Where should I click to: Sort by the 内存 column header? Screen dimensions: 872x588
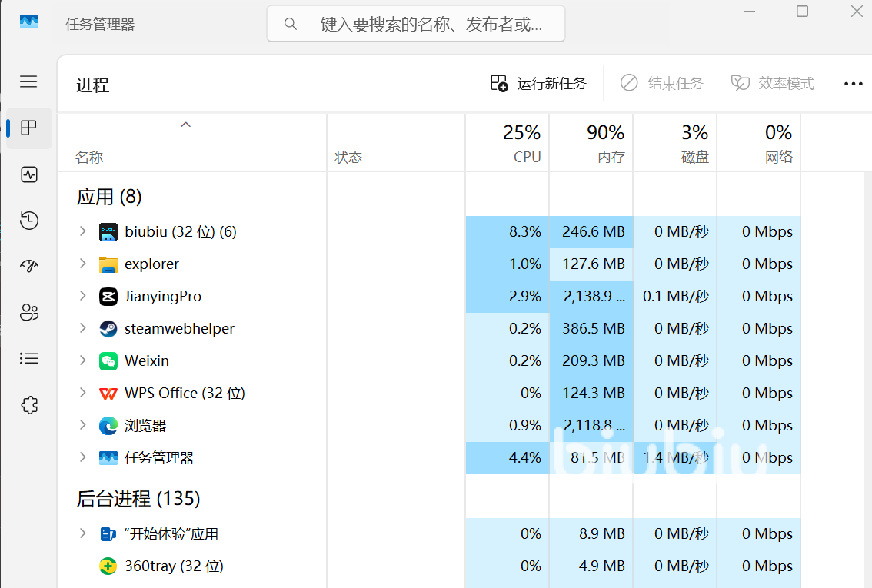(x=591, y=143)
